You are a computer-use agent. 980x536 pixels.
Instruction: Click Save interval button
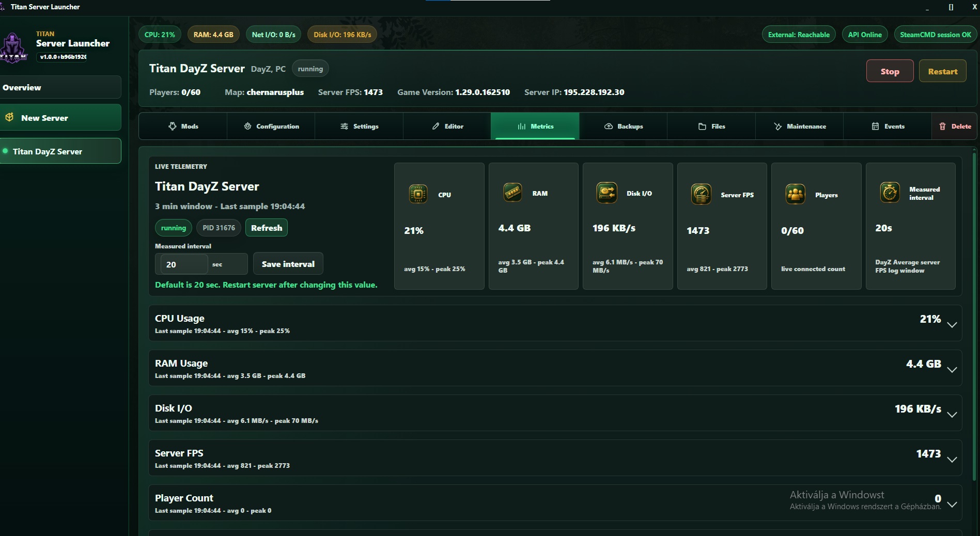pyautogui.click(x=288, y=264)
